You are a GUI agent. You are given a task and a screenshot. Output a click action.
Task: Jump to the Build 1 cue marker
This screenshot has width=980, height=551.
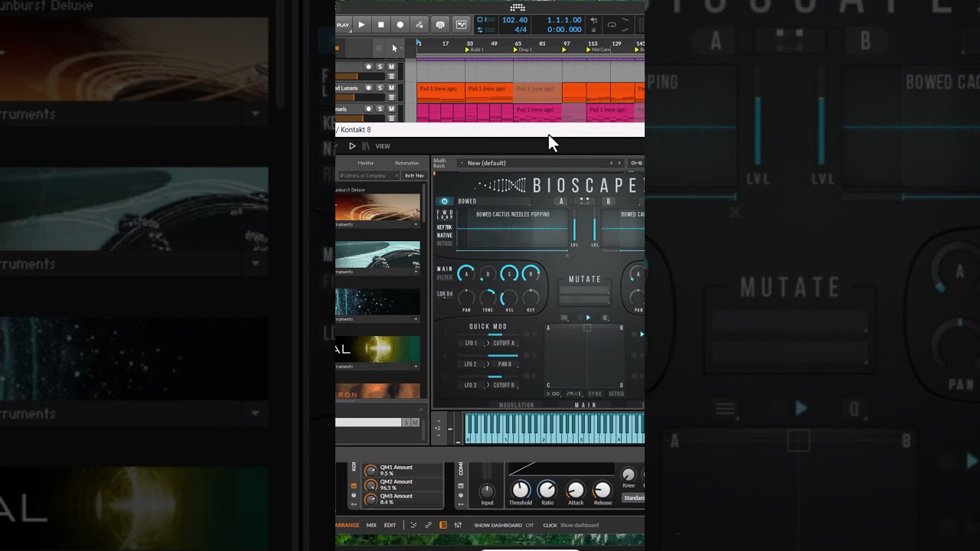point(475,50)
